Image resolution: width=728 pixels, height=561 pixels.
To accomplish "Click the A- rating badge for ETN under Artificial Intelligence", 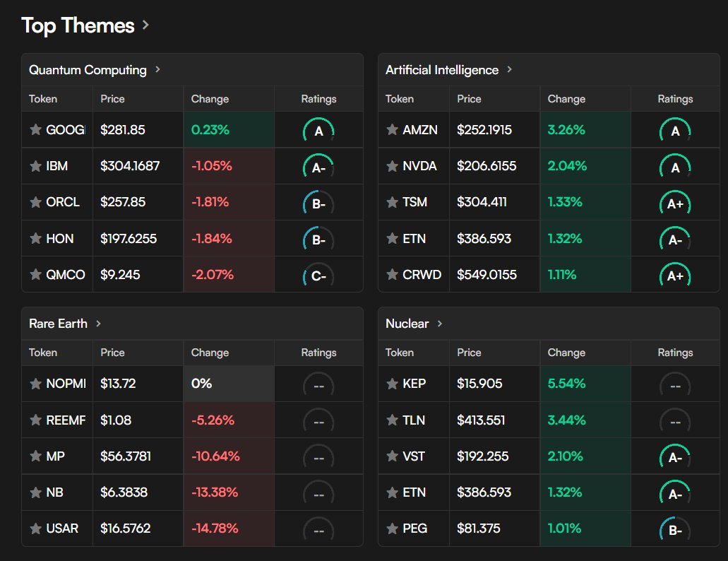I will 675,239.
